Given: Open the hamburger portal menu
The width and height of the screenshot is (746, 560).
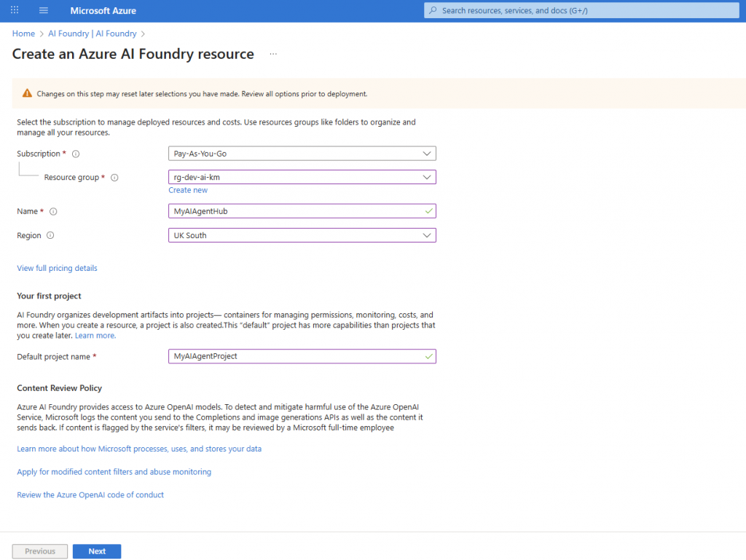Looking at the screenshot, I should pyautogui.click(x=44, y=11).
